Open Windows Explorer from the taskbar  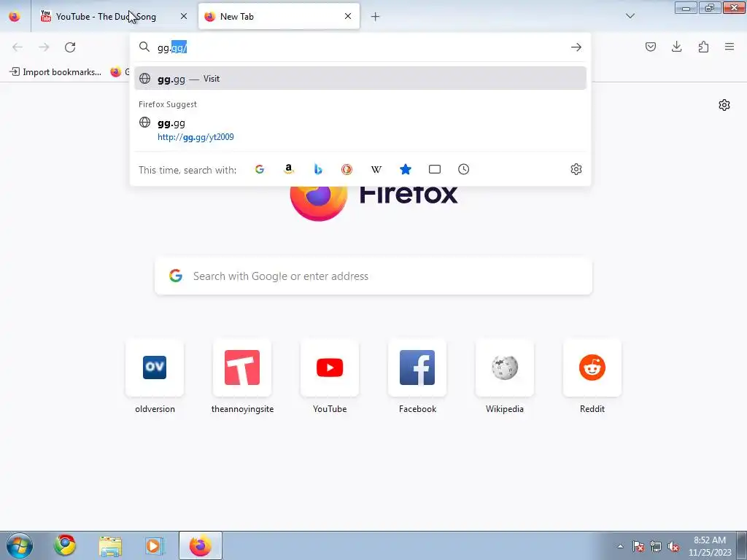coord(110,545)
